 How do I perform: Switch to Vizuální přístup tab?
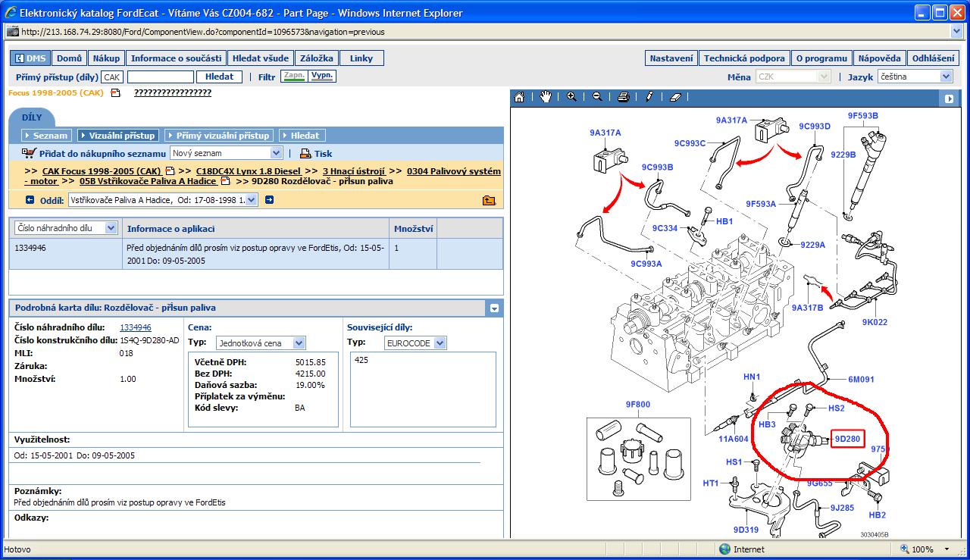[117, 136]
